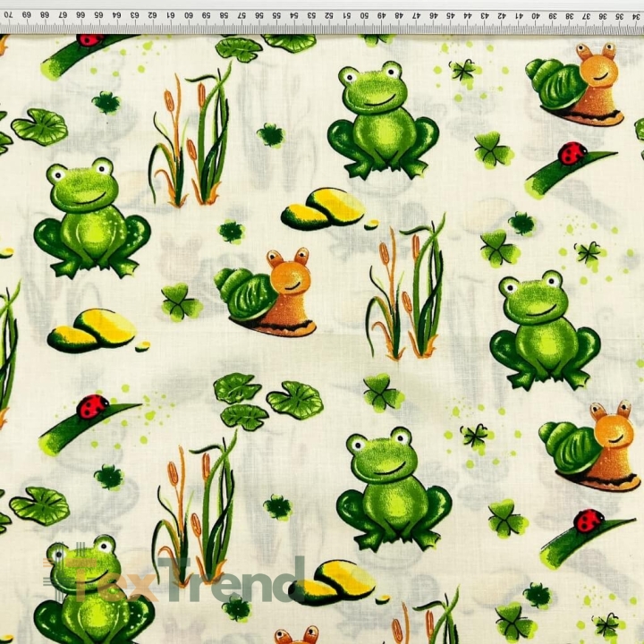Click the ruler marking "70"
The height and width of the screenshot is (644, 644).
(x=8, y=14)
